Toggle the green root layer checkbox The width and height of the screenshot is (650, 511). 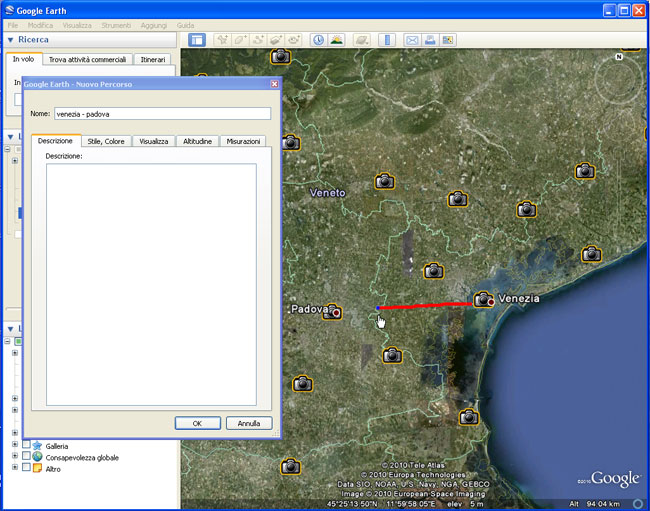pos(18,341)
